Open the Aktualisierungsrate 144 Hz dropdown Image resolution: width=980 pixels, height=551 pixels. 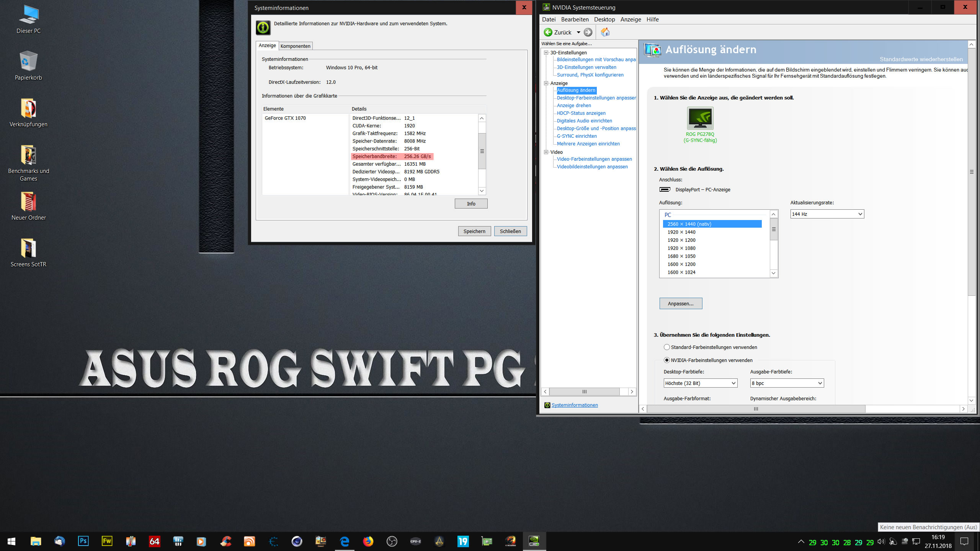tap(827, 214)
